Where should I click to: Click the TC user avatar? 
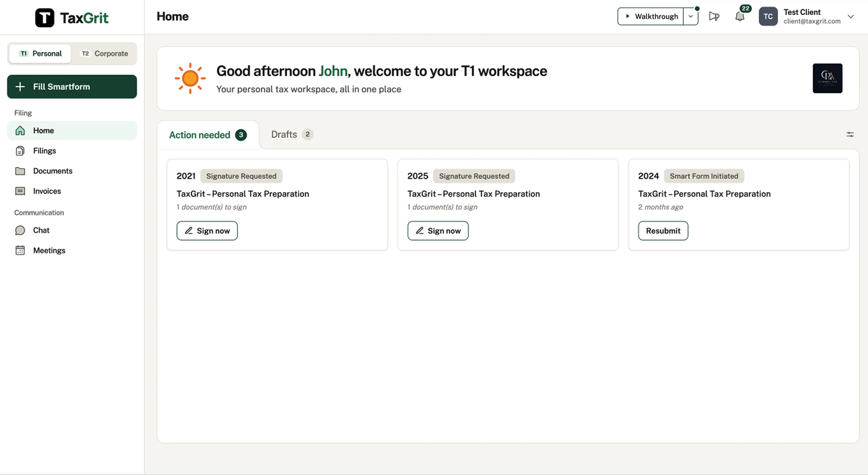768,16
